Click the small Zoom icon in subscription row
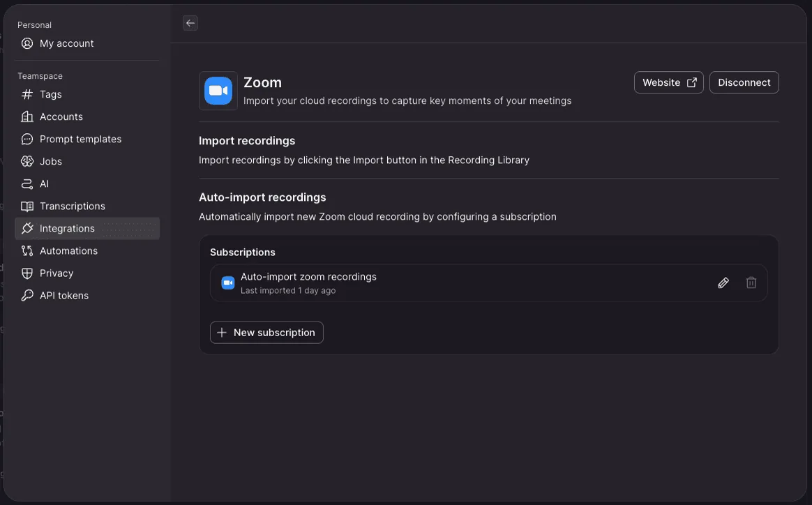 [x=228, y=282]
